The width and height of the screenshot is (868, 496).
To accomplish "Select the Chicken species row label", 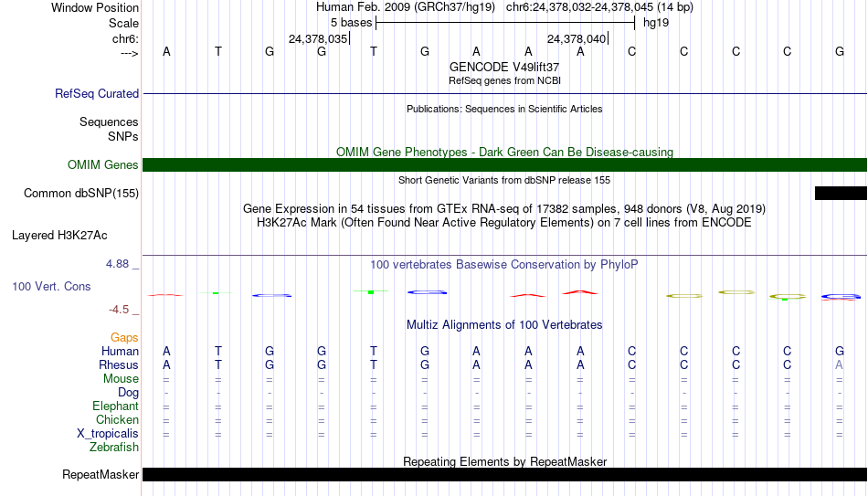I will pyautogui.click(x=117, y=419).
